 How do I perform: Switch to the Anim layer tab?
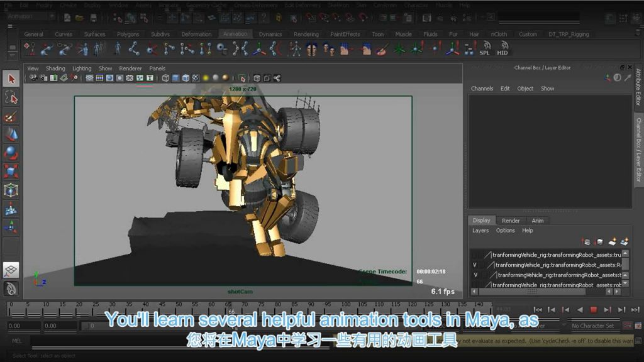[538, 221]
